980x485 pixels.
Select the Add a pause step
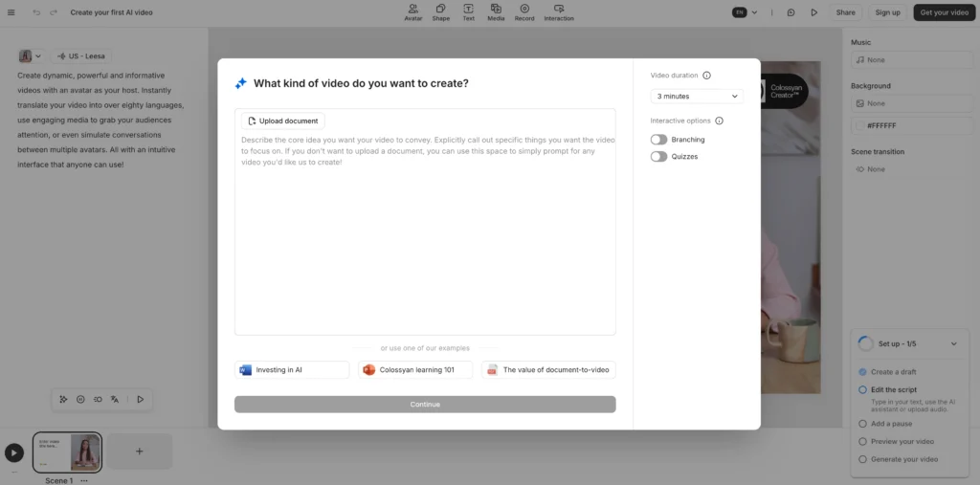885,424
